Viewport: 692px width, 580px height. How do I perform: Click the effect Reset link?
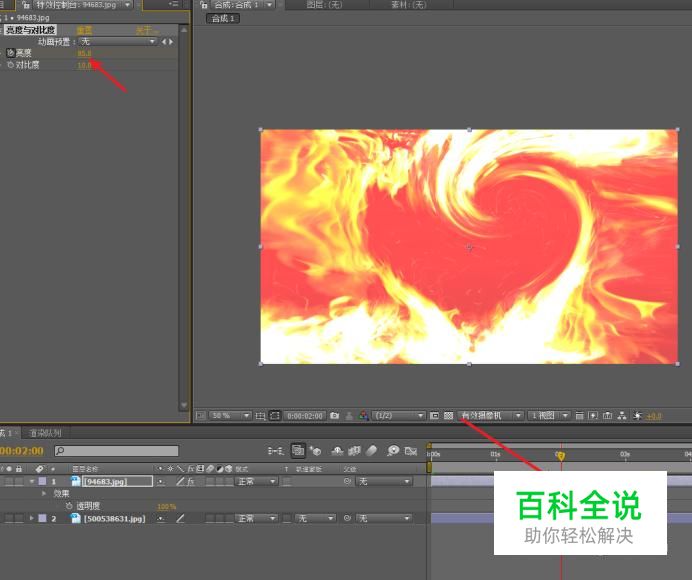pos(84,30)
